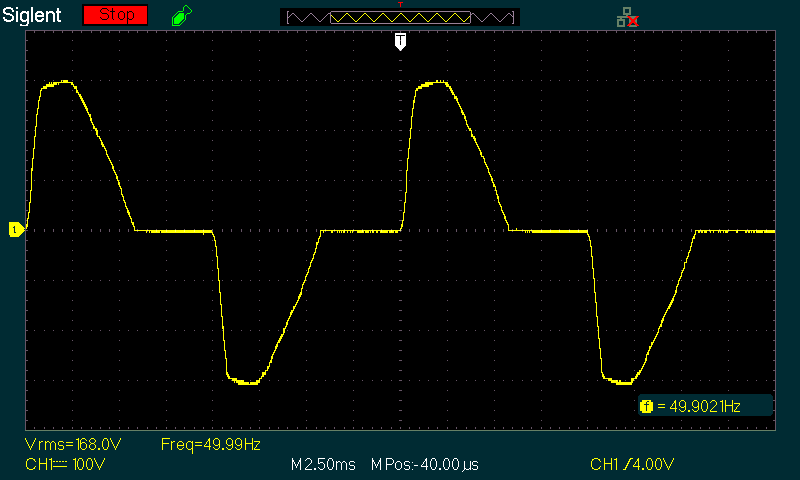Click the CH1 4.00V trigger level readout
Image resolution: width=800 pixels, height=480 pixels.
pyautogui.click(x=632, y=465)
